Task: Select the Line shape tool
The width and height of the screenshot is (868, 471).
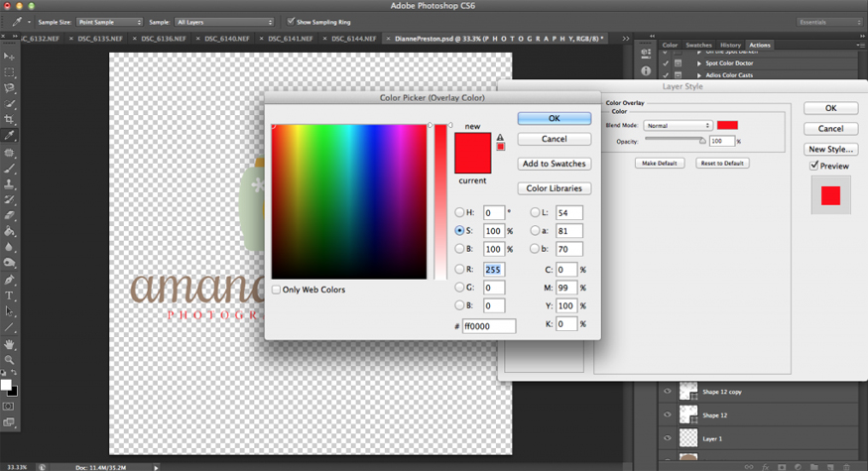Action: point(9,327)
